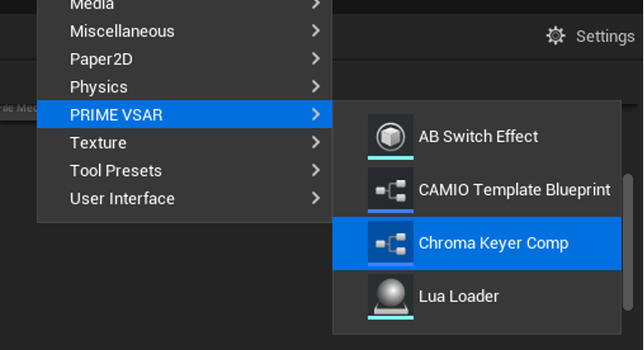Image resolution: width=644 pixels, height=350 pixels.
Task: Expand the Physics submenu arrow
Action: pyautogui.click(x=315, y=86)
